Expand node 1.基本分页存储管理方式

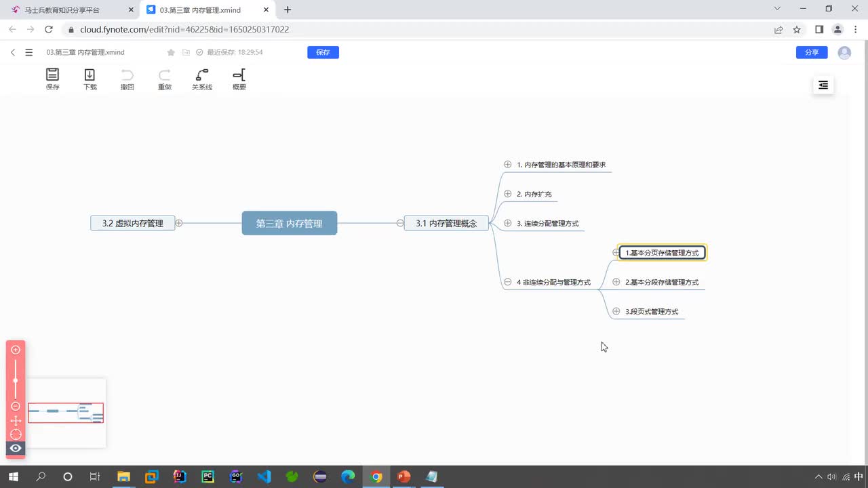tap(616, 253)
